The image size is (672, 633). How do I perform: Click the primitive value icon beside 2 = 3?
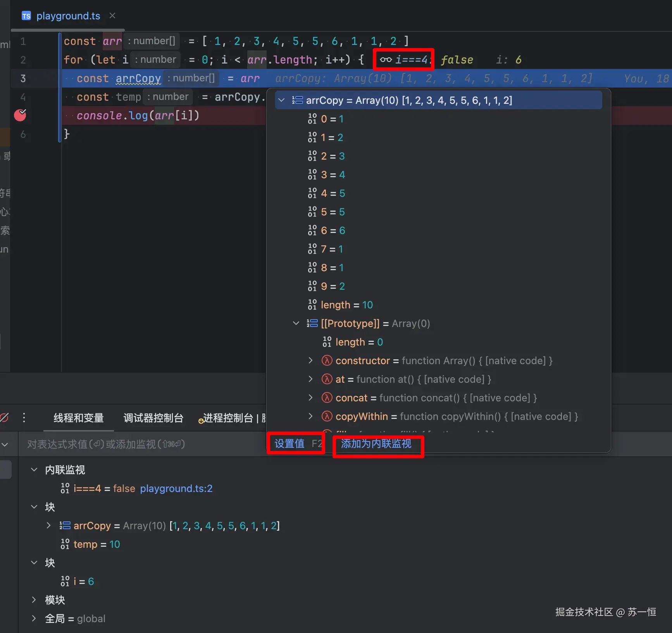[312, 156]
